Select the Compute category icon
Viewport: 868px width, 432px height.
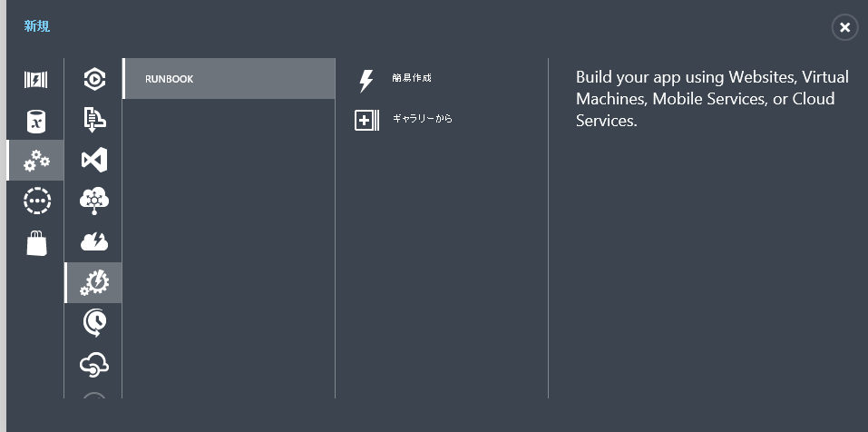[x=35, y=79]
